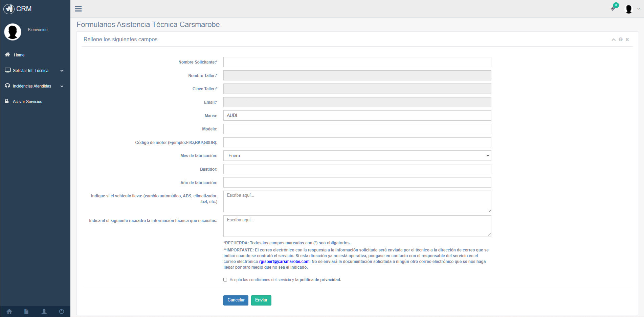Click the Nombre Solicitante input field
This screenshot has width=644, height=317.
click(x=357, y=62)
